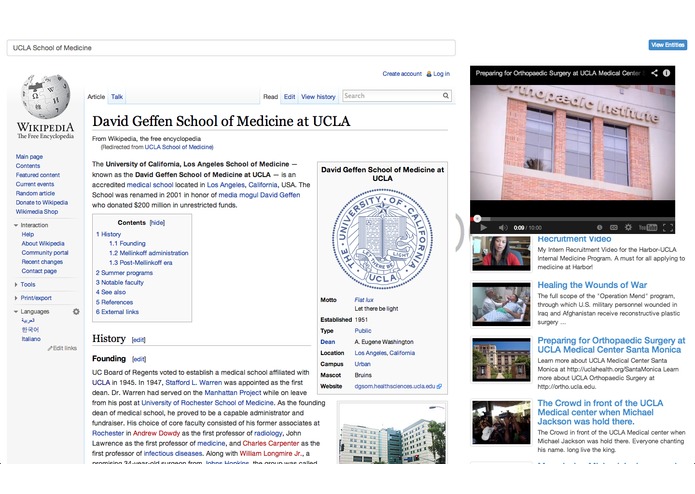Viewport: 695px width, 494px height.
Task: Click the video info icon
Action: tap(666, 73)
